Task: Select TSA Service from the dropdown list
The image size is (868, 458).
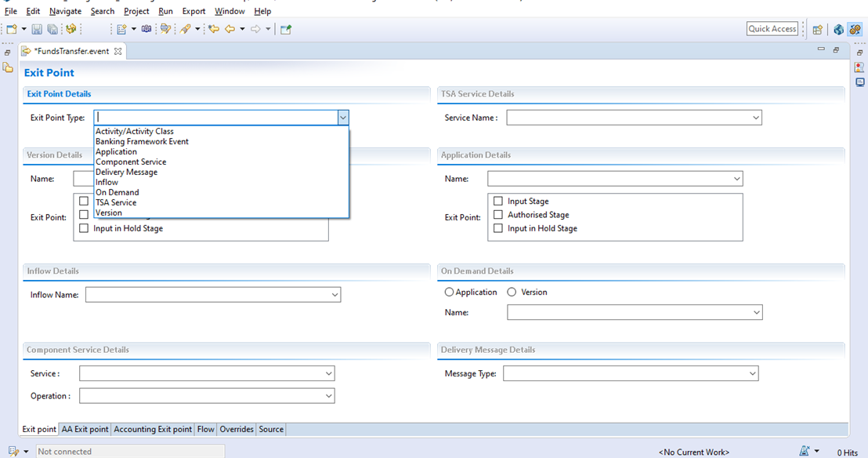Action: pyautogui.click(x=116, y=202)
